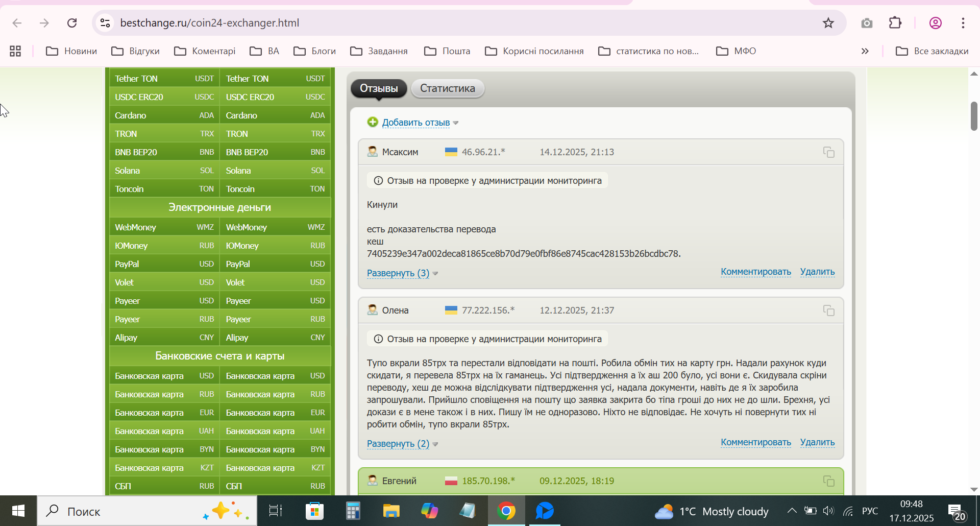Switch to the Статистика tab

(x=448, y=88)
